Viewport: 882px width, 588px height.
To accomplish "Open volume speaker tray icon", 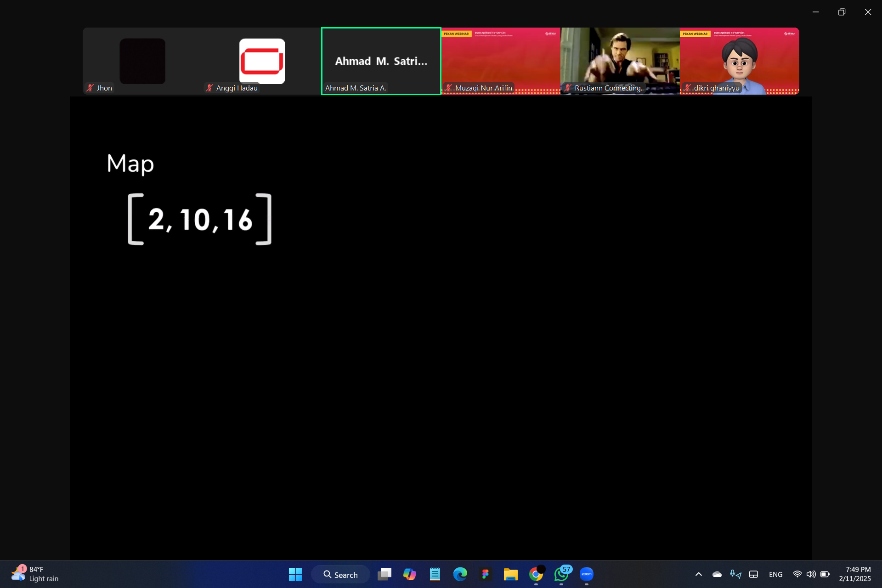I will 811,574.
